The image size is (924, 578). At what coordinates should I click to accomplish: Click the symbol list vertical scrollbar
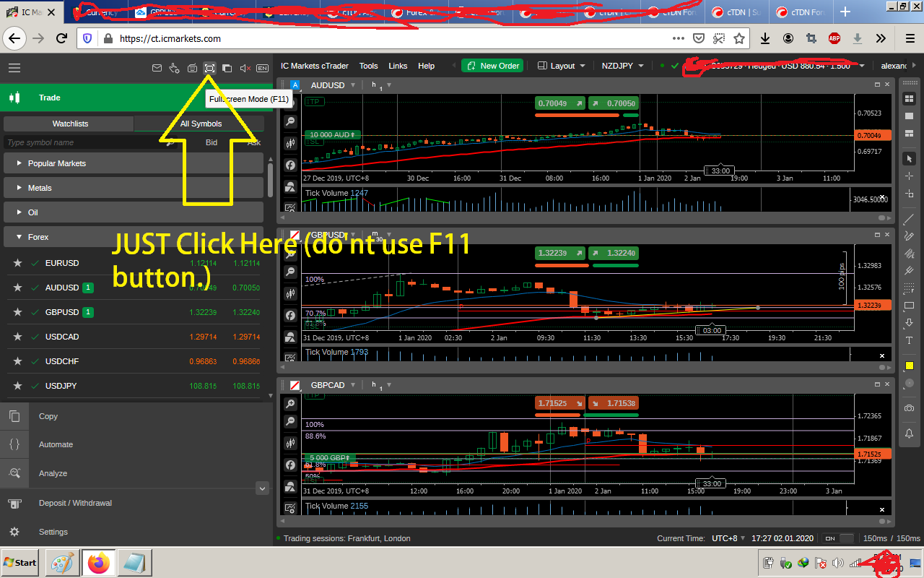coord(270,179)
